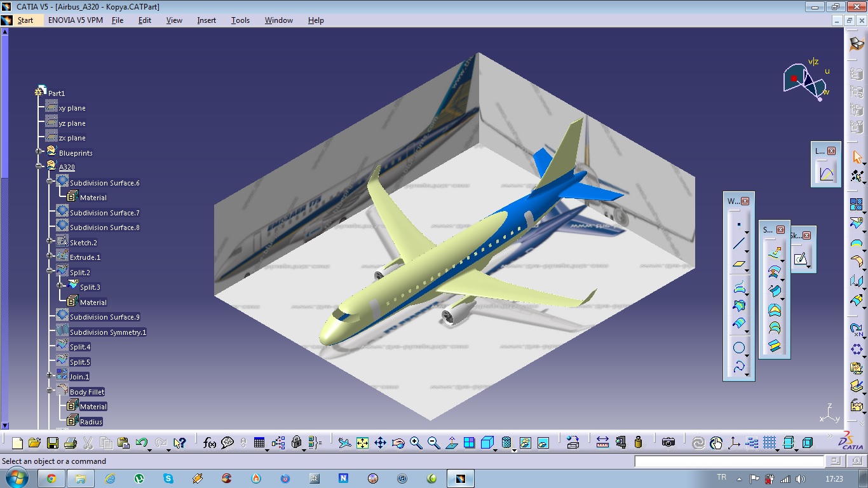Open Google Chrome from the taskbar
This screenshot has height=488, width=868.
tap(51, 478)
